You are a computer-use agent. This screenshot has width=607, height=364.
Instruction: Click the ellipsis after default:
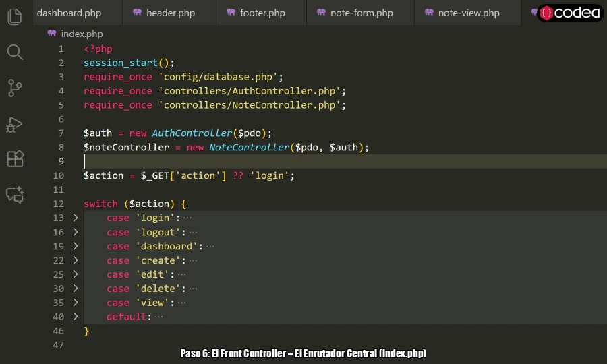click(158, 316)
